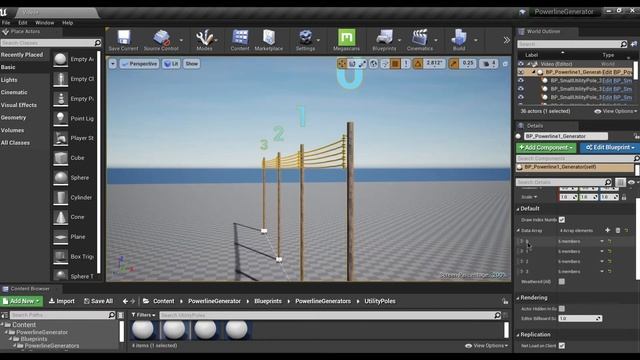Open the Blueprints dropdown arrow
The height and width of the screenshot is (360, 640).
(x=399, y=40)
